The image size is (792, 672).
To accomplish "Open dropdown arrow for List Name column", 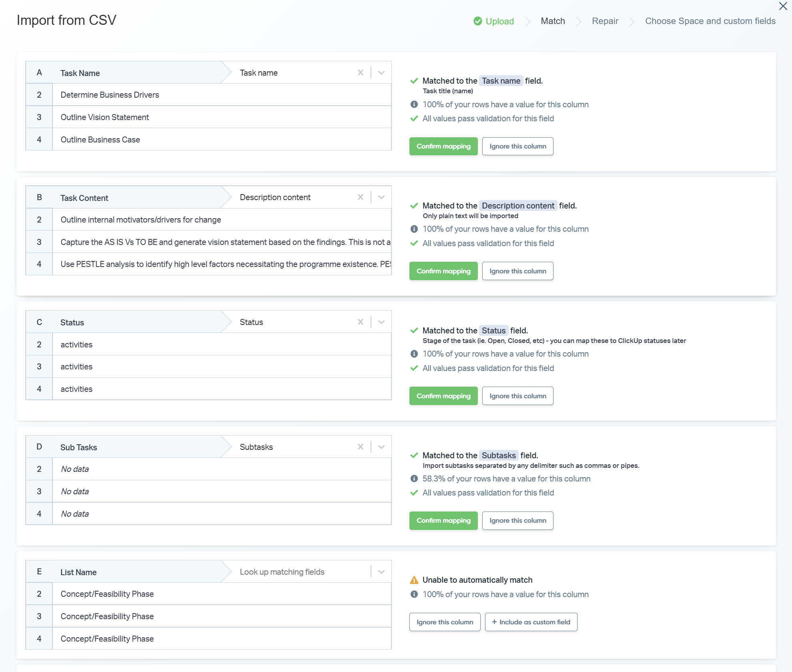I will click(381, 572).
